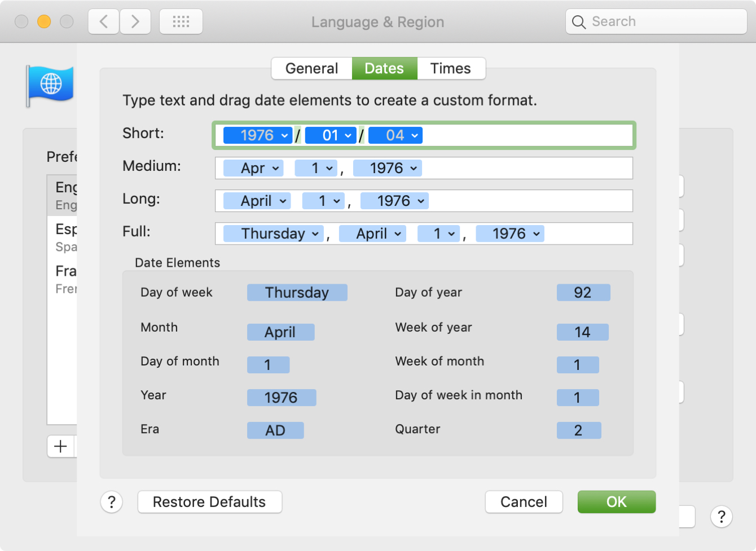The height and width of the screenshot is (551, 756).
Task: Click the magnifier icon in Search
Action: coord(579,22)
